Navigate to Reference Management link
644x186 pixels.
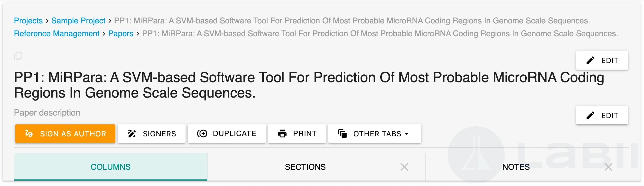point(57,34)
